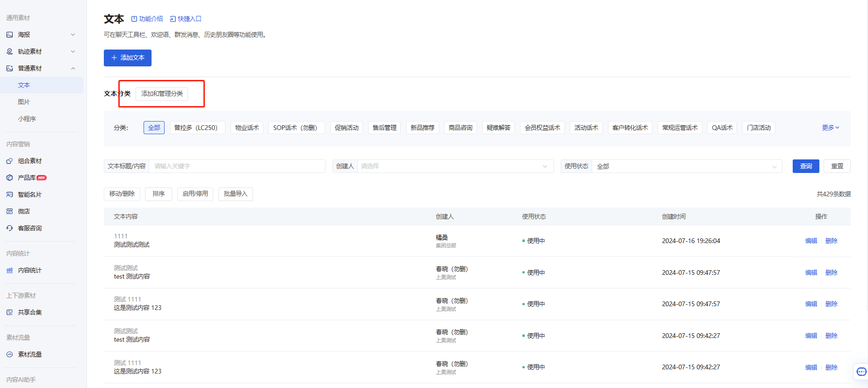Select 图片 in the sidebar
Image resolution: width=868 pixels, height=388 pixels.
[24, 102]
